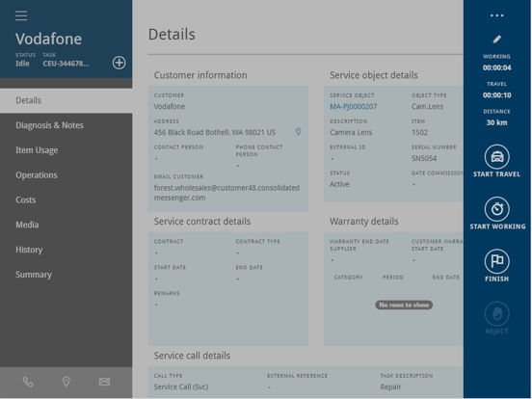The height and width of the screenshot is (399, 532).
Task: Click the envelope mail icon
Action: (x=104, y=382)
